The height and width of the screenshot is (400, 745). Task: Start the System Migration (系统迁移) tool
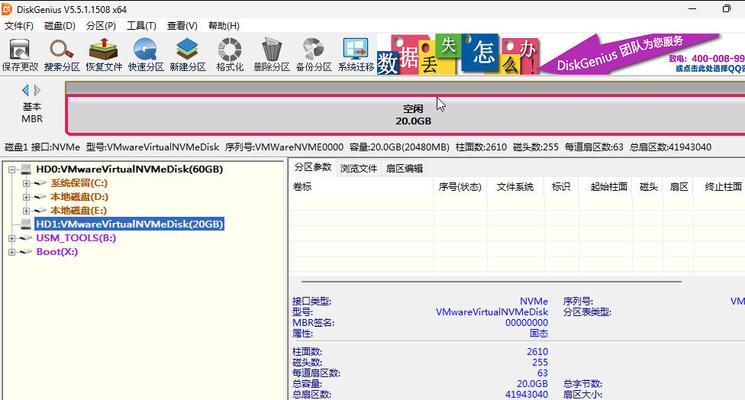[x=356, y=55]
